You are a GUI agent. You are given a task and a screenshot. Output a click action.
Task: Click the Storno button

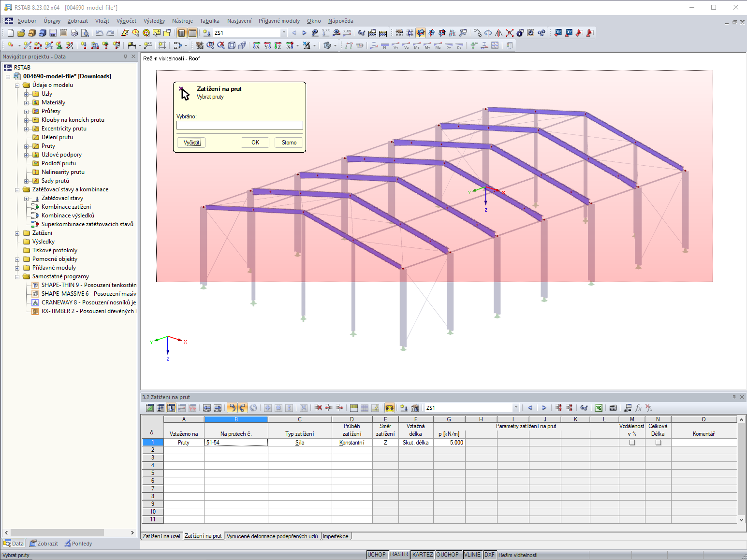click(x=289, y=143)
